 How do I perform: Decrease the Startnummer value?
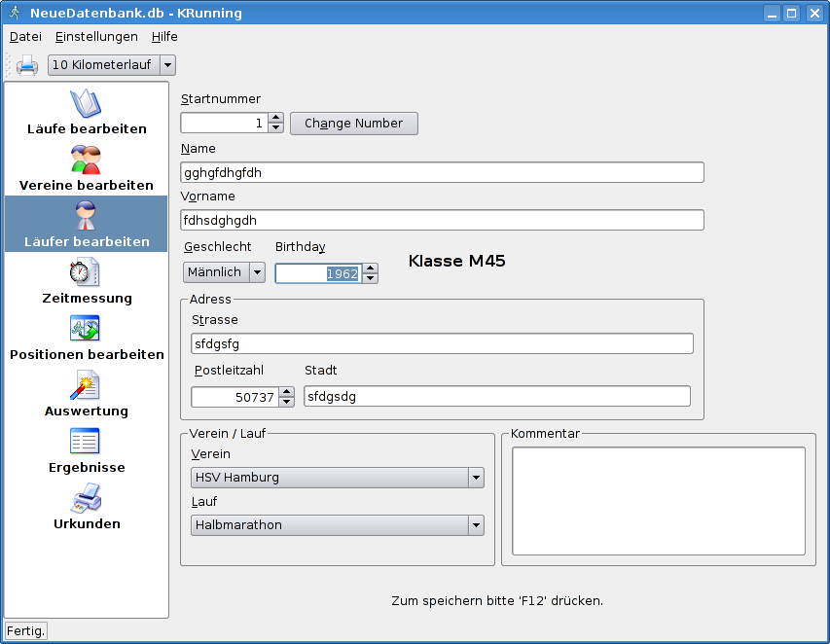pos(275,128)
